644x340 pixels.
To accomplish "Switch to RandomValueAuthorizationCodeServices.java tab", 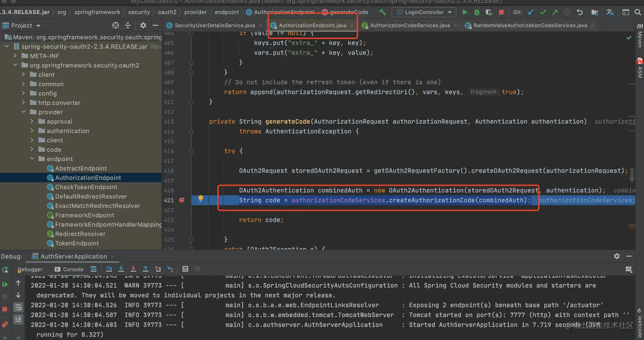I will point(529,26).
